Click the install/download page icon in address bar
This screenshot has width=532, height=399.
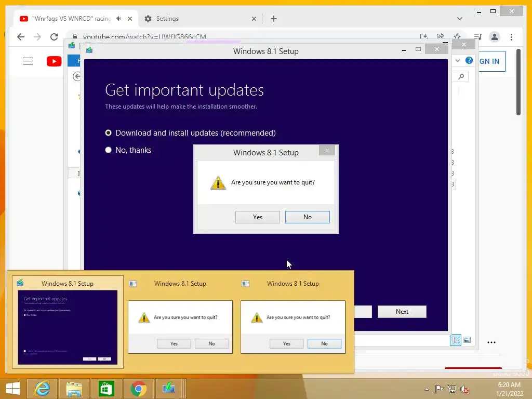pos(423,37)
